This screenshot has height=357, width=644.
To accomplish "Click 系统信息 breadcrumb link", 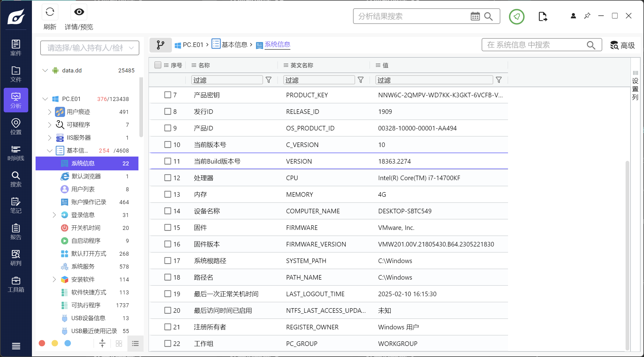I will tap(277, 45).
